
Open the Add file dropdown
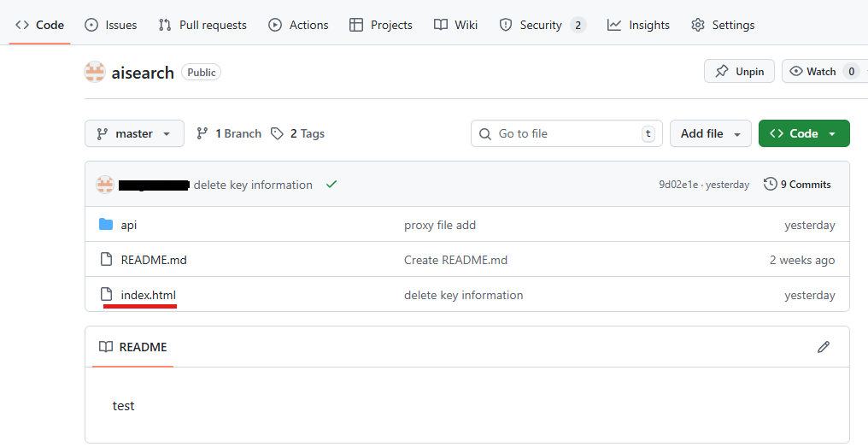pyautogui.click(x=710, y=133)
